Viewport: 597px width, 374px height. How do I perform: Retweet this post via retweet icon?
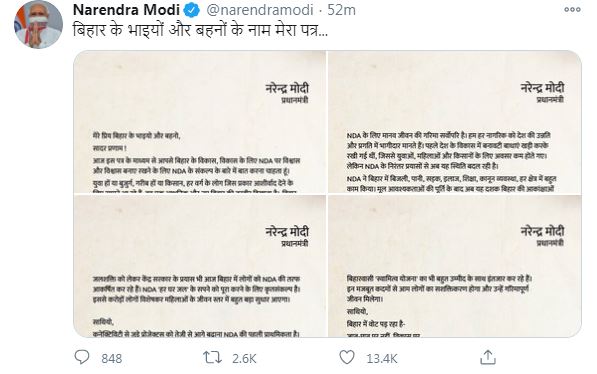[212, 358]
